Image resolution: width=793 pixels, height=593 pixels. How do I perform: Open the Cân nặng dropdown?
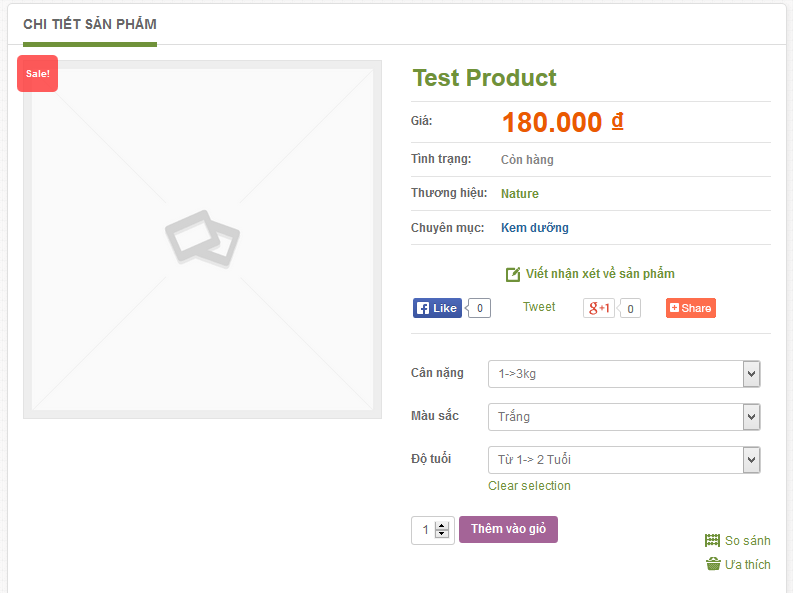pyautogui.click(x=624, y=374)
